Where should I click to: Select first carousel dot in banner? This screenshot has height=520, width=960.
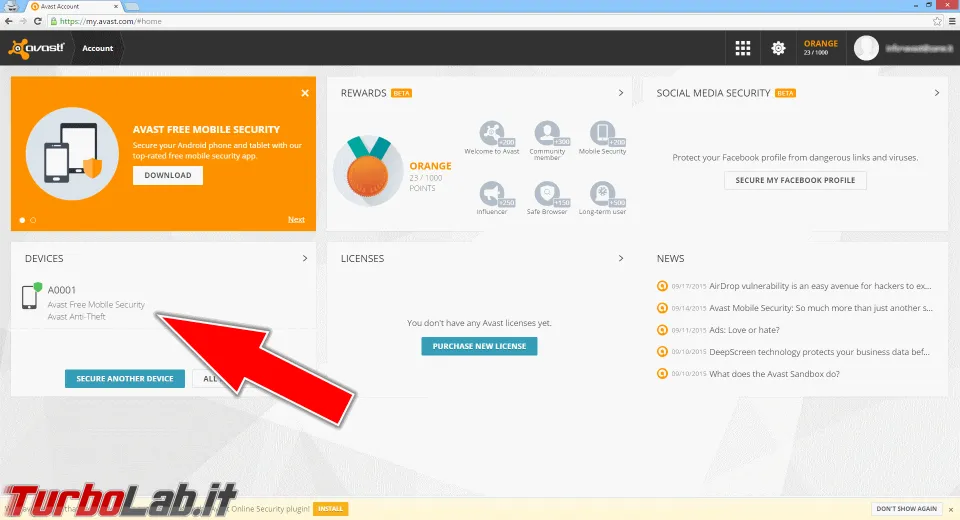[x=22, y=220]
